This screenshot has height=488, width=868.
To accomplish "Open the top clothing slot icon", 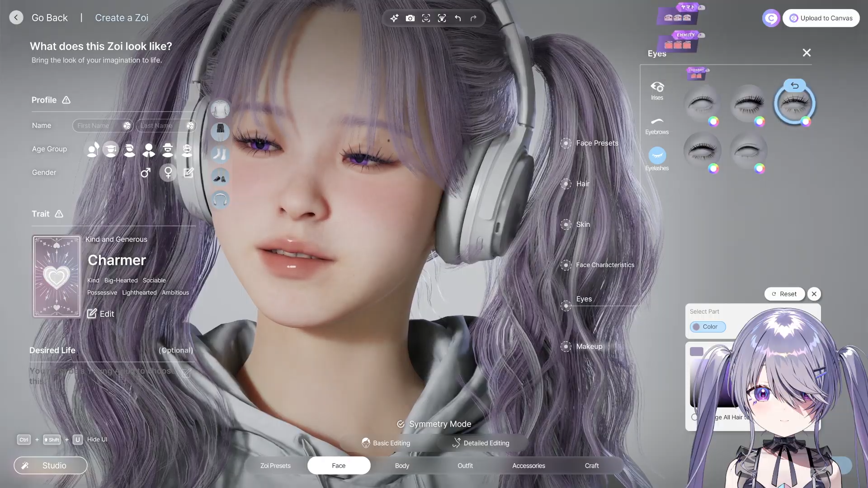I will pyautogui.click(x=220, y=109).
